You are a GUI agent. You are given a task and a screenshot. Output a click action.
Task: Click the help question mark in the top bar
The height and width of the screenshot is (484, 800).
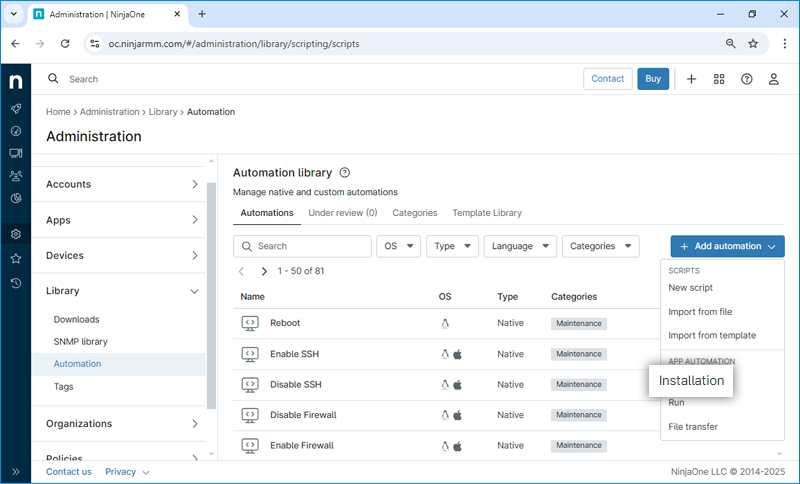coord(746,79)
